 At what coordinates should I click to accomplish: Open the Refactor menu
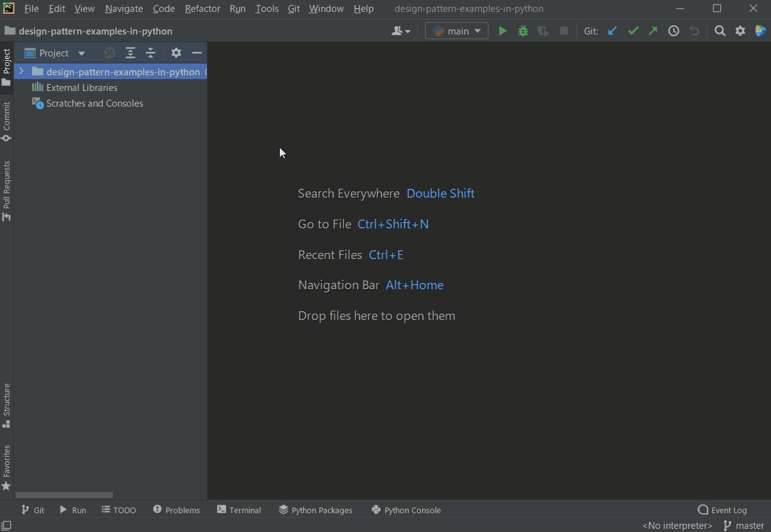click(203, 9)
